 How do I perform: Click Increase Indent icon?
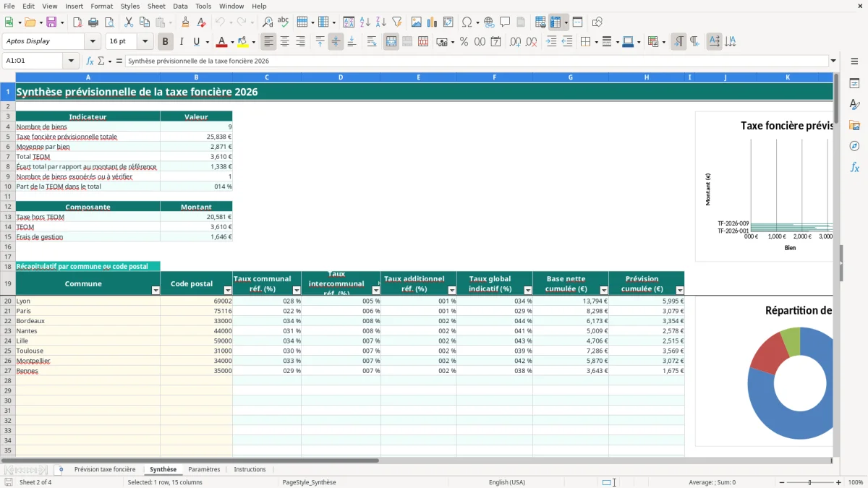[551, 42]
